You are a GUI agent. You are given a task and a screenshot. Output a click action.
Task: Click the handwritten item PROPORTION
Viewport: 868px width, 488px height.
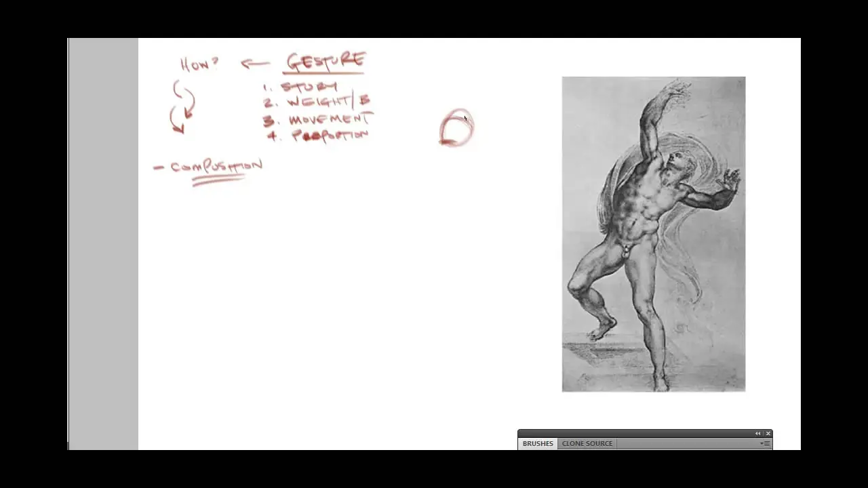point(330,135)
